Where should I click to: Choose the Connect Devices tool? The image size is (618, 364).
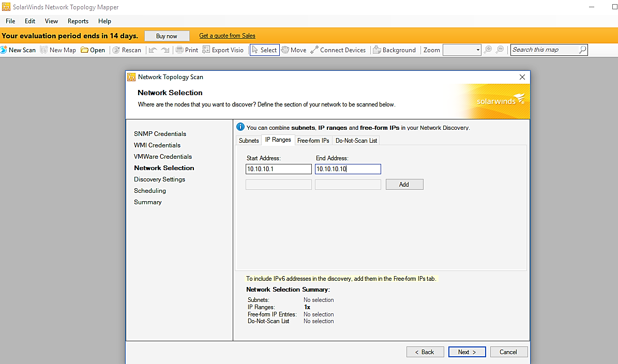pyautogui.click(x=338, y=50)
